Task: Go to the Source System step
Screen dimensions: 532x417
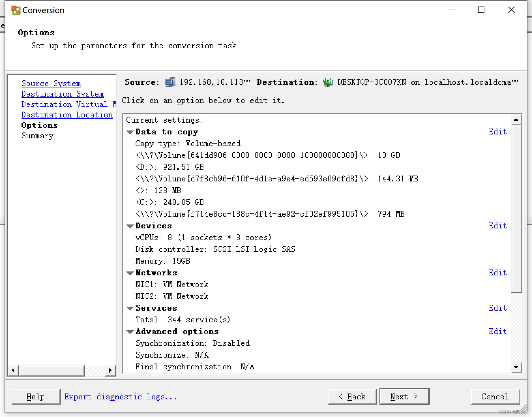Action: pos(51,84)
